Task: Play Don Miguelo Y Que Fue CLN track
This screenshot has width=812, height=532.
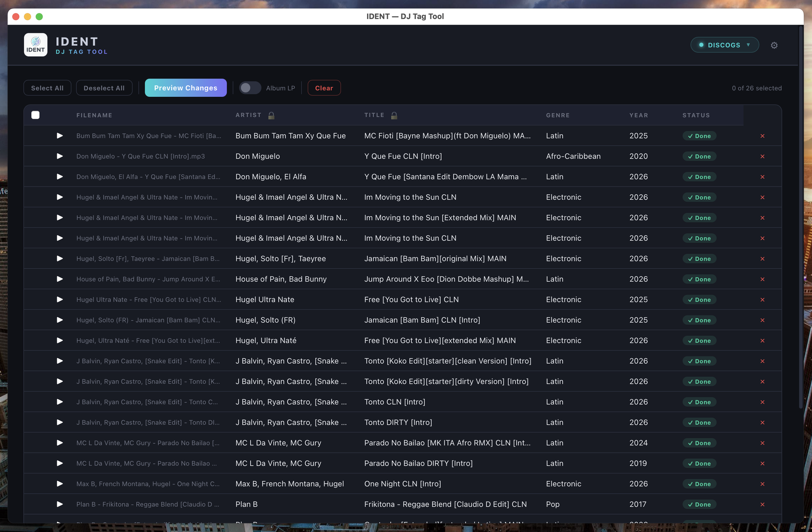Action: click(60, 156)
